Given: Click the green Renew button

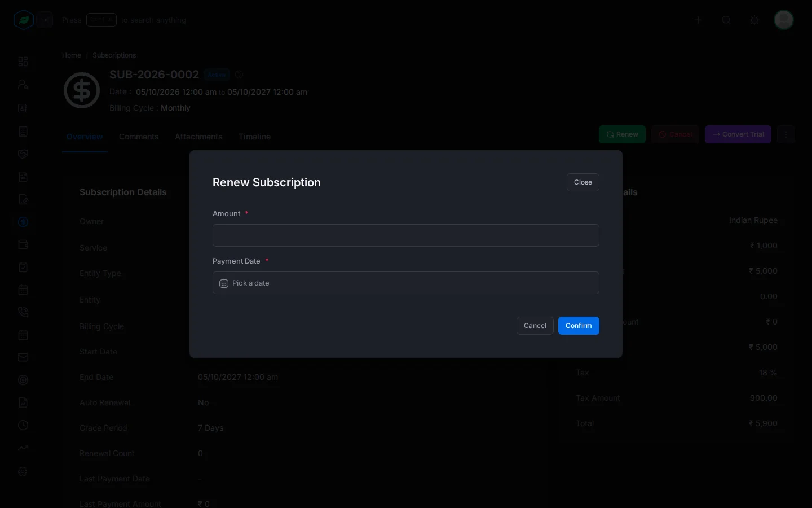Looking at the screenshot, I should 622,134.
